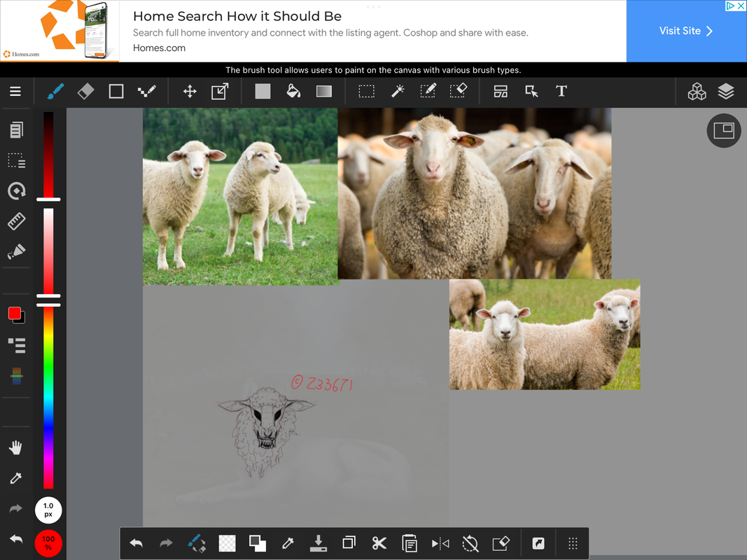The width and height of the screenshot is (747, 560).
Task: Flip the canvas horizontally
Action: [x=440, y=543]
